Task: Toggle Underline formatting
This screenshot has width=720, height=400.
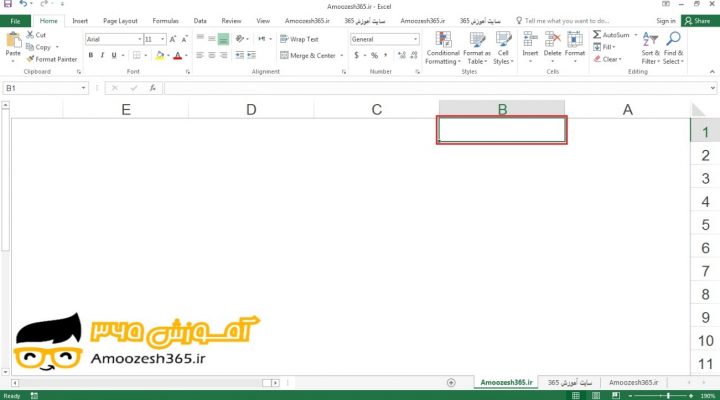Action: pyautogui.click(x=114, y=56)
